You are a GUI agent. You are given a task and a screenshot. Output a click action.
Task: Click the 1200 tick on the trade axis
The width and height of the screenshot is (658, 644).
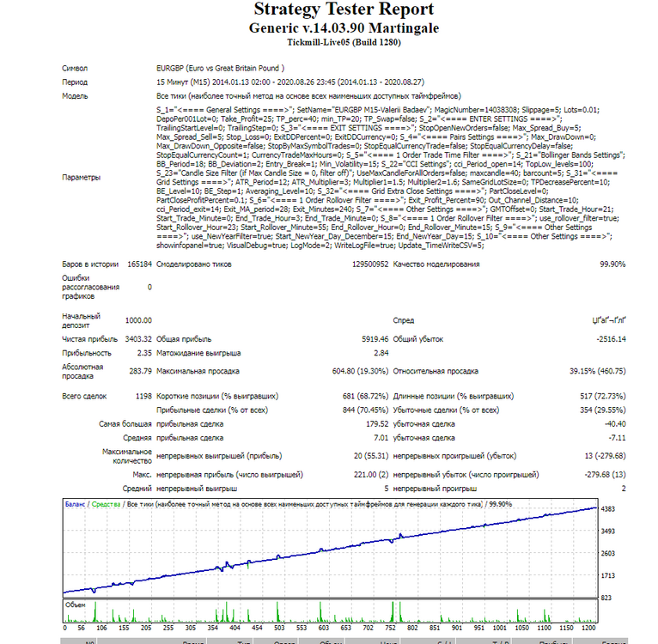pos(588,628)
